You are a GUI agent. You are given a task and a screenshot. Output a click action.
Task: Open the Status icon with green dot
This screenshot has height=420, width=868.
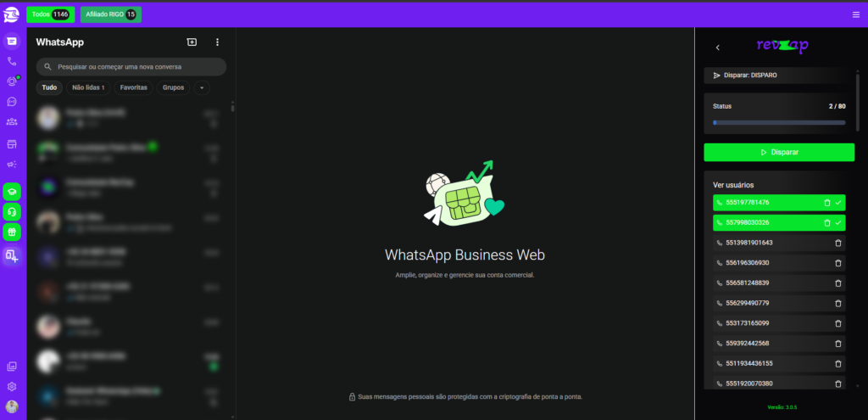click(x=12, y=81)
